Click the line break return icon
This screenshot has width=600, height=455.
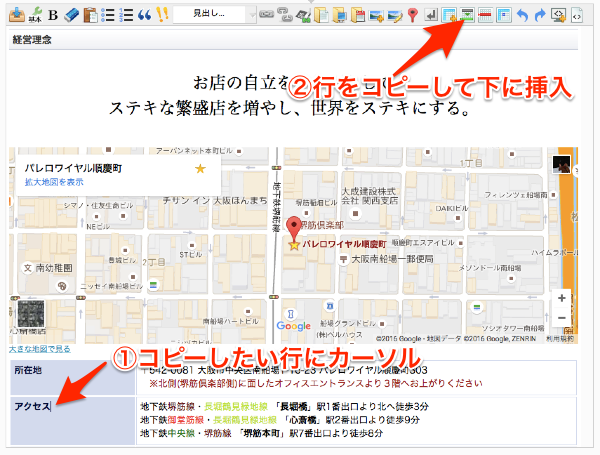click(431, 15)
